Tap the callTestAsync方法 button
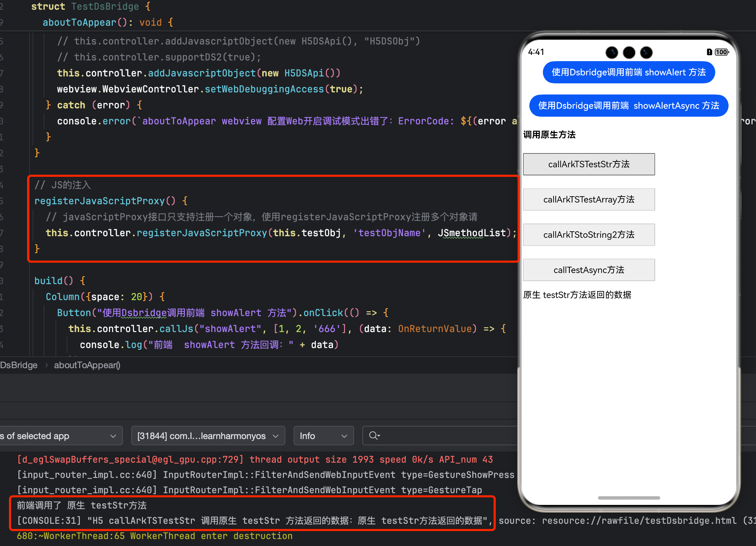Viewport: 756px width, 546px height. (x=589, y=270)
